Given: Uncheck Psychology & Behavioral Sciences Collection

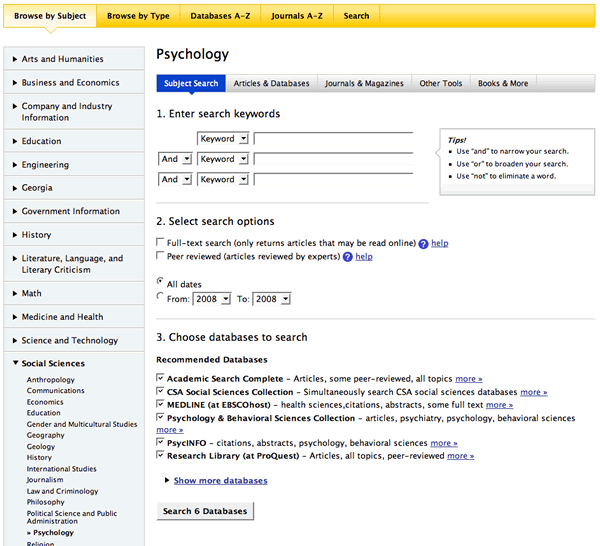Looking at the screenshot, I should pyautogui.click(x=160, y=417).
